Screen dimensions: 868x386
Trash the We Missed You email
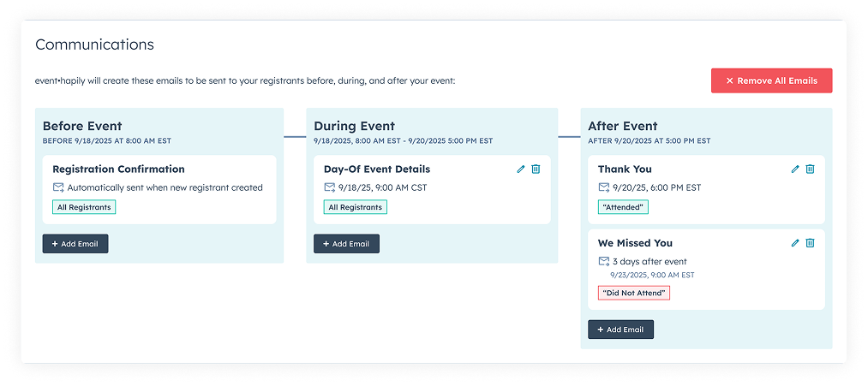pyautogui.click(x=810, y=243)
